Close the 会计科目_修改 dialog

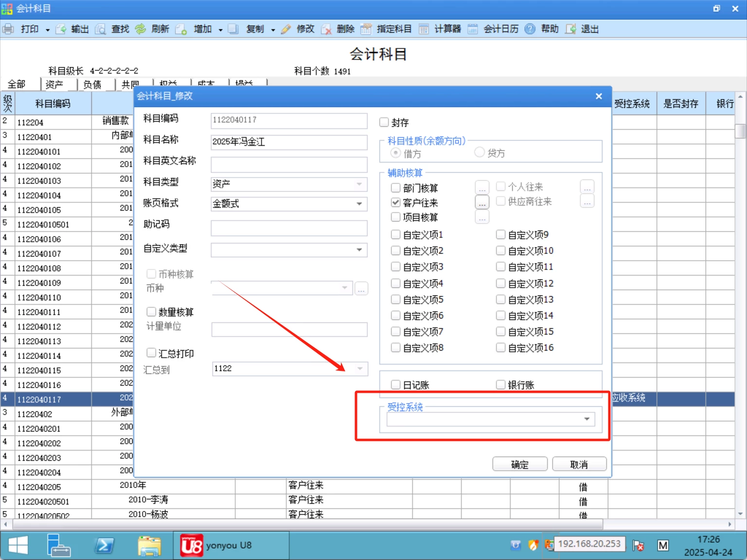click(599, 96)
